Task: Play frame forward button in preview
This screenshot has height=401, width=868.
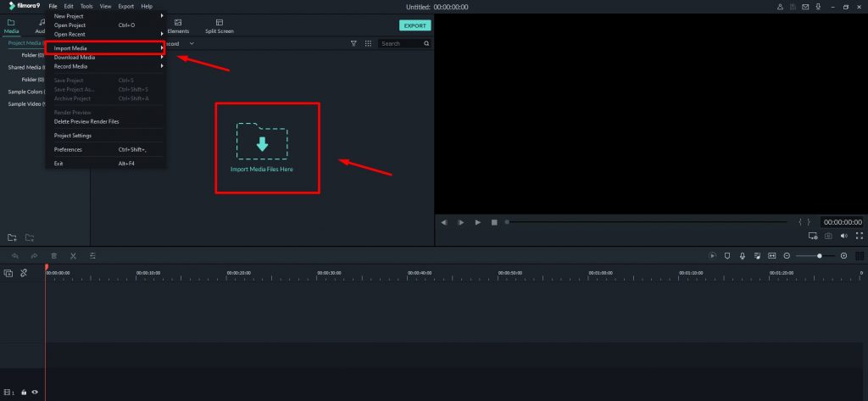Action: 460,222
